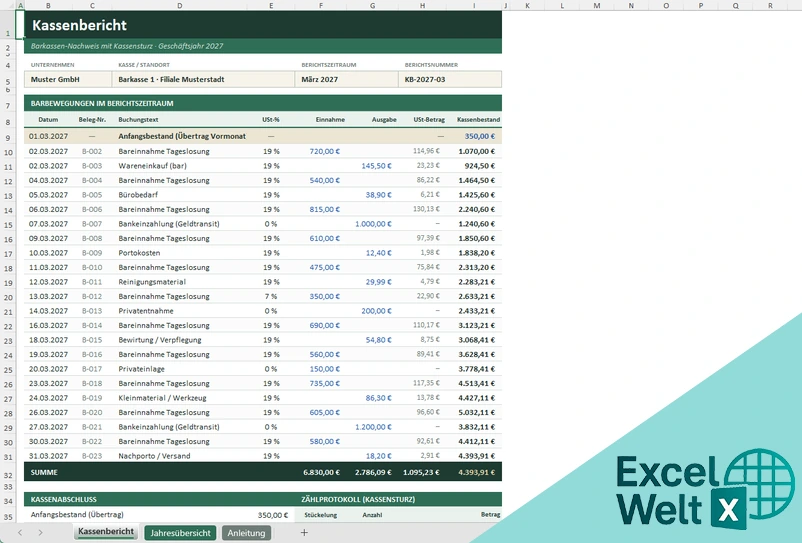The width and height of the screenshot is (802, 543).
Task: Select Beleg-Nr. B-018
Action: [92, 383]
